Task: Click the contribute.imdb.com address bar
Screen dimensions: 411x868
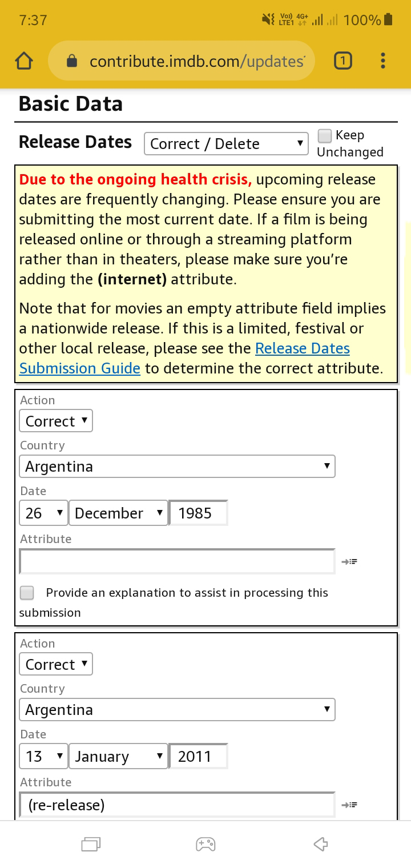Action: 182,61
